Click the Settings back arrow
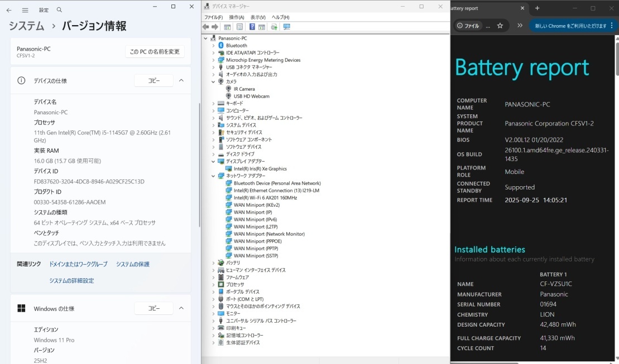This screenshot has width=619, height=364. 9,10
